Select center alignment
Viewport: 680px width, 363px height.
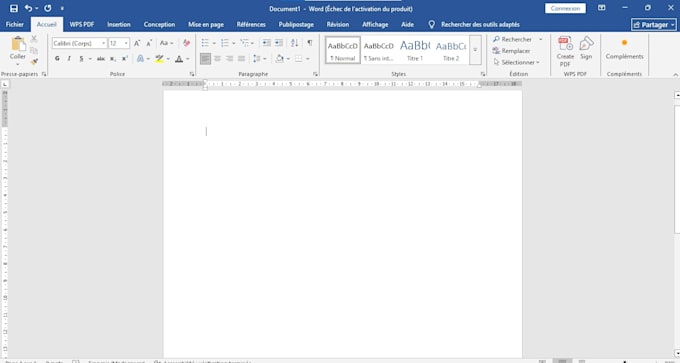(x=217, y=59)
